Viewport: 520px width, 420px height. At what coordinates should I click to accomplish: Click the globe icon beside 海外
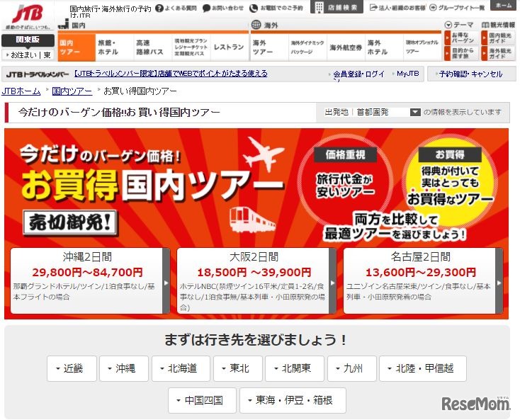coord(256,25)
